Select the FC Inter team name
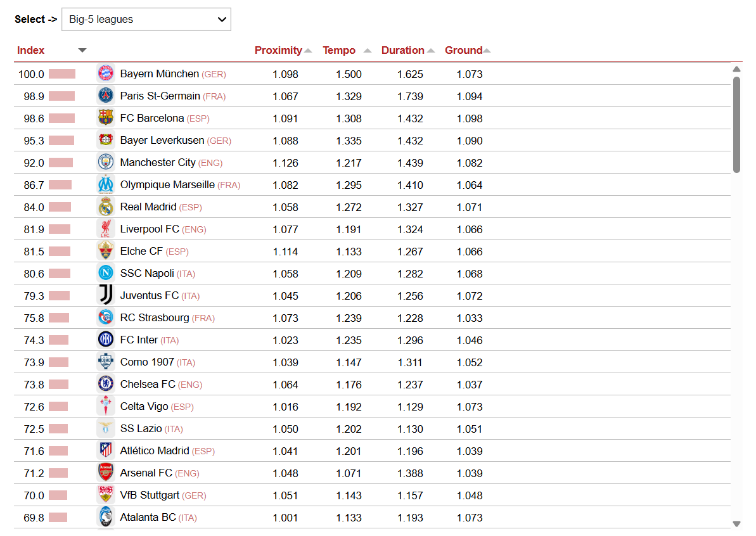The width and height of the screenshot is (756, 536). (139, 340)
